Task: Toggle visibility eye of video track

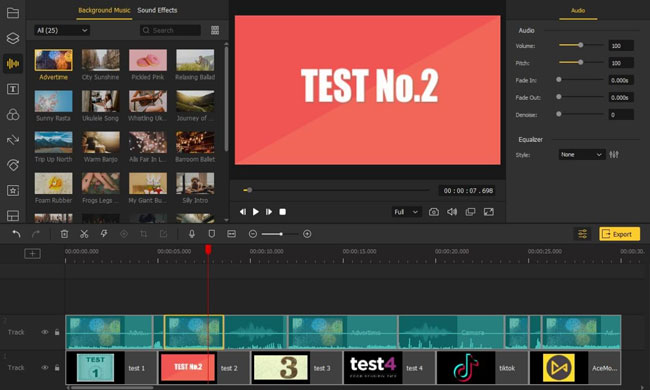Action: point(45,368)
